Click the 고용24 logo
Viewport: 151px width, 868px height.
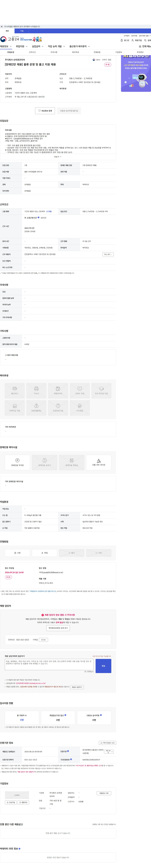(10, 39)
